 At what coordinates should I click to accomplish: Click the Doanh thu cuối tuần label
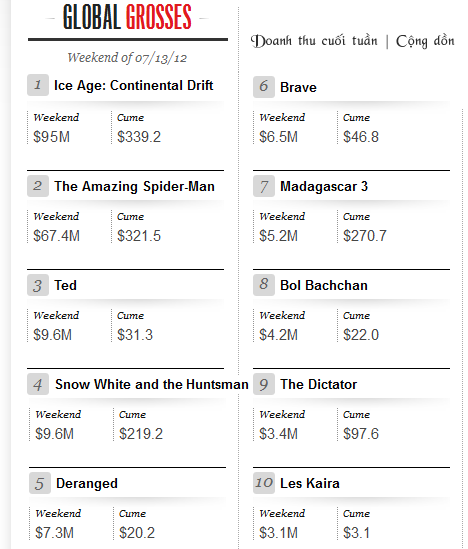[314, 41]
